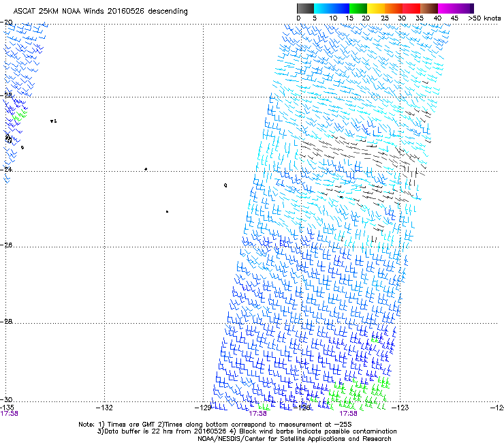Click the longitude label "-132"
The width and height of the screenshot is (504, 443).
pos(104,408)
